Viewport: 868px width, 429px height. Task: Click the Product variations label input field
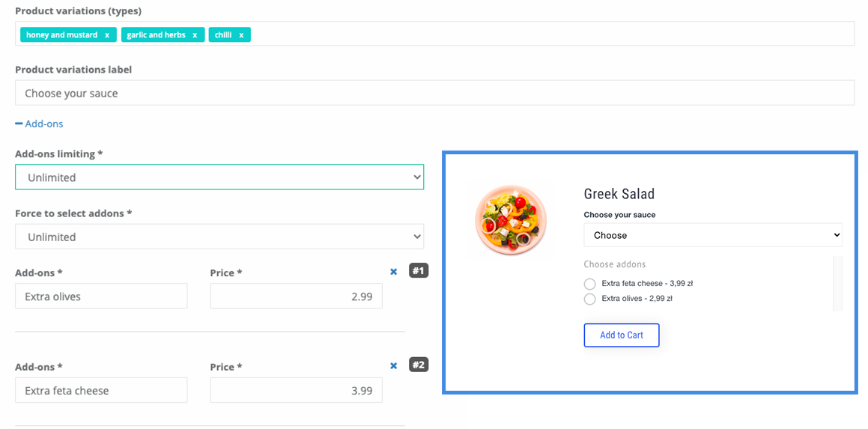coord(434,93)
